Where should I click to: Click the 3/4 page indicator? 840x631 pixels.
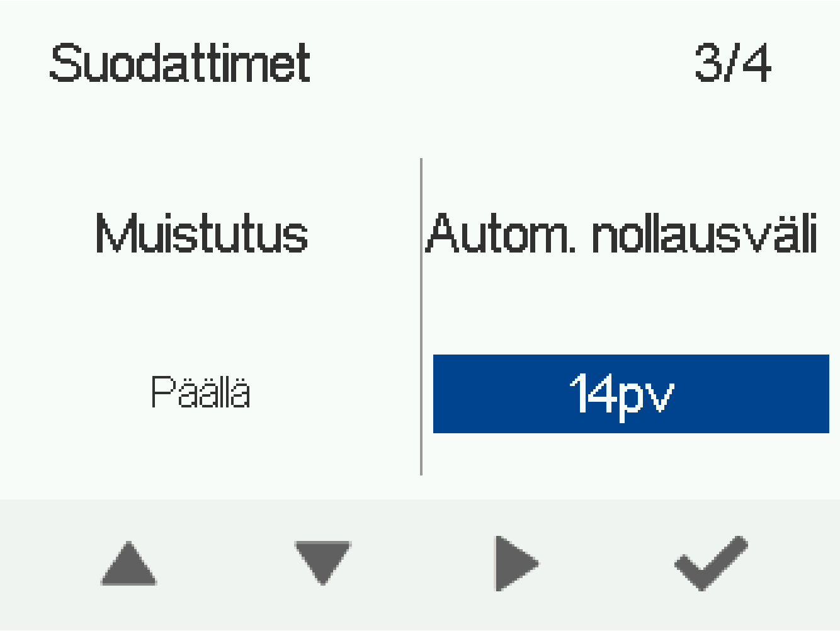coord(732,63)
